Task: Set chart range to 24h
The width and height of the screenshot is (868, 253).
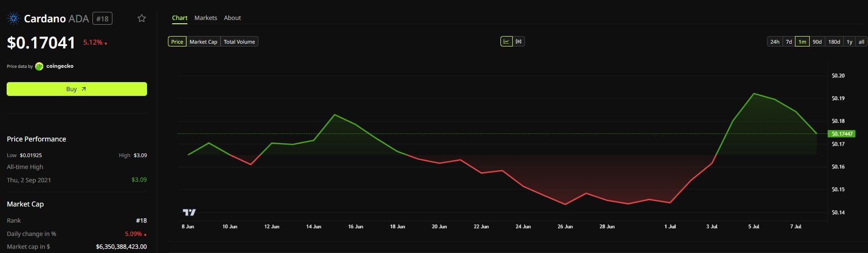Action: [775, 42]
